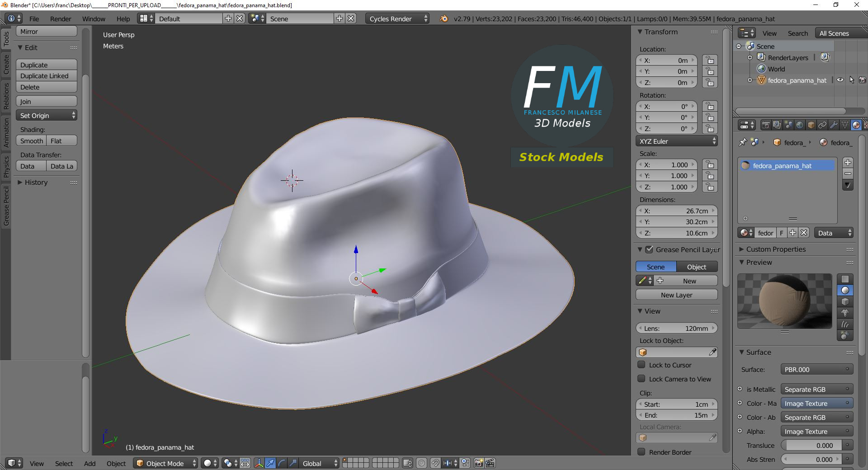The width and height of the screenshot is (868, 470).
Task: Collapse the Surface panel
Action: [x=741, y=352]
